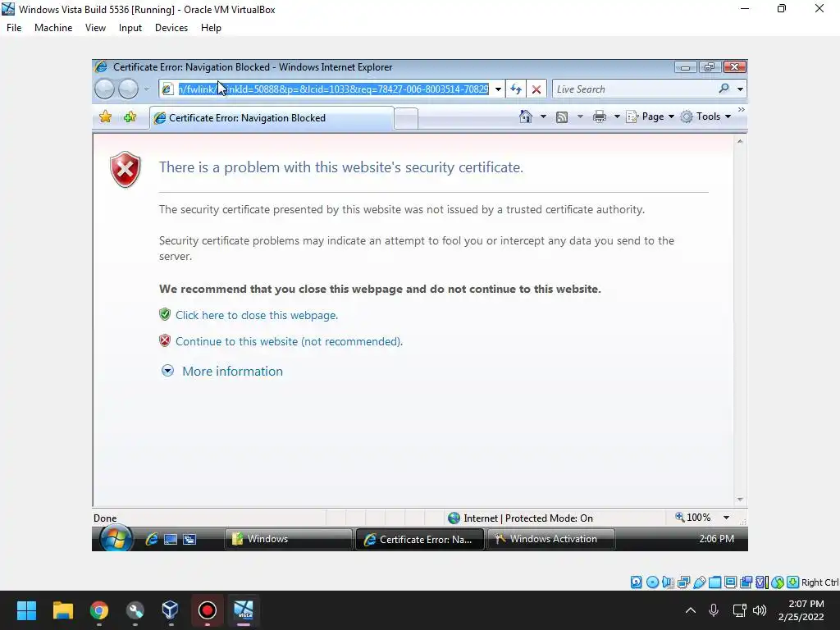840x630 pixels.
Task: Show hidden host tray icons chevron
Action: 691,610
